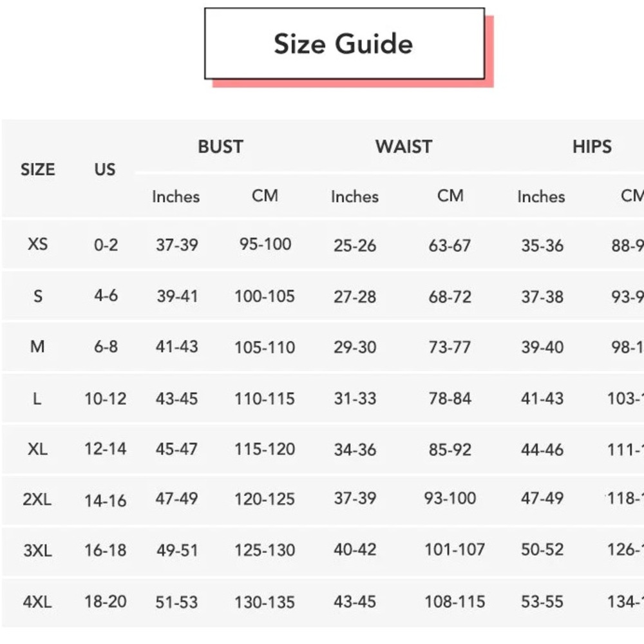Click the Inches subheader under BUST
644x644 pixels.
coord(176,196)
